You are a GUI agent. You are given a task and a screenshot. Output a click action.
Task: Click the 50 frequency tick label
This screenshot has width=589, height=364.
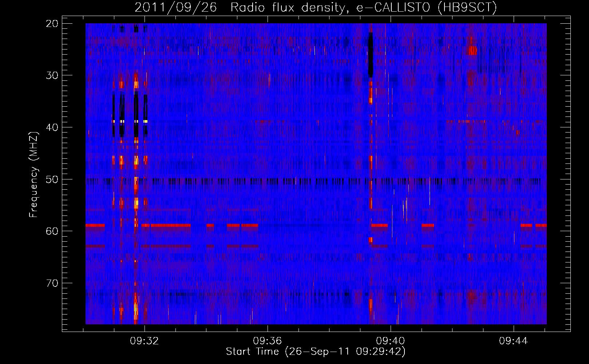point(52,179)
